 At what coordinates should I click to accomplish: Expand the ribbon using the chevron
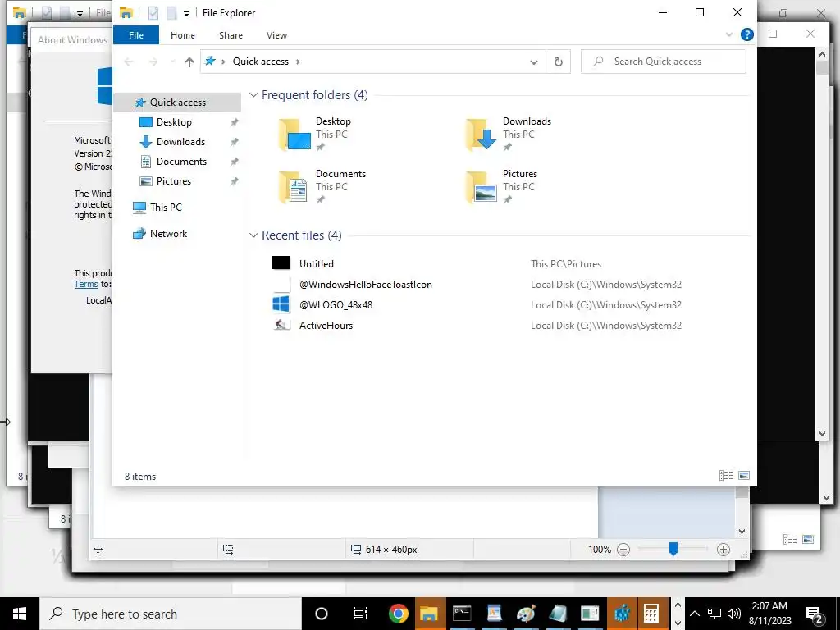[x=729, y=34]
